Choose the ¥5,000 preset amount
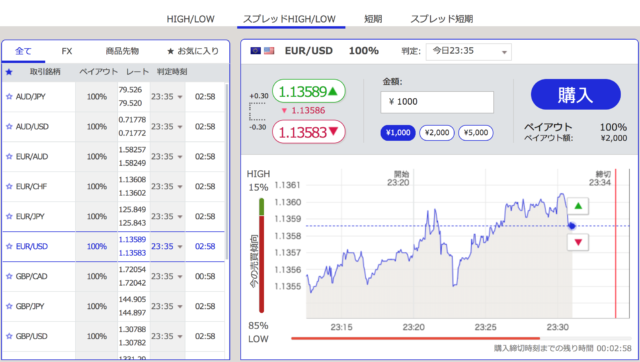This screenshot has width=640, height=362. 476,133
